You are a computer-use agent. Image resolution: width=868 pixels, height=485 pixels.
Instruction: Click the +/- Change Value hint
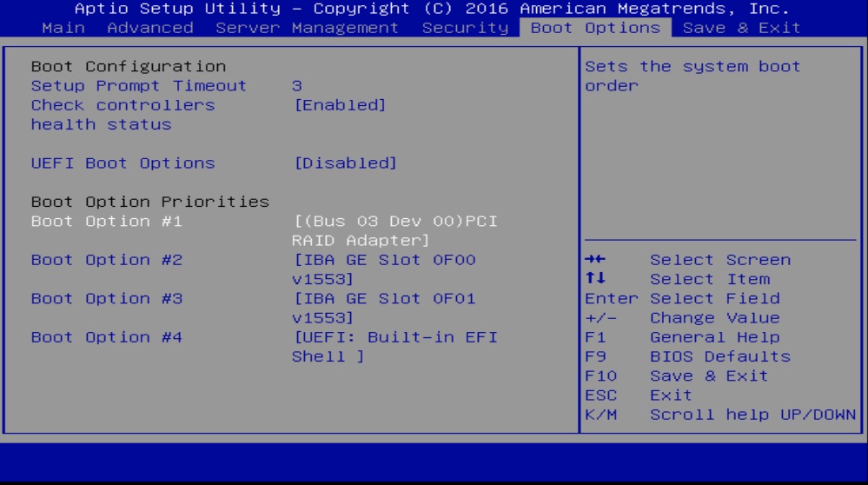coord(683,318)
